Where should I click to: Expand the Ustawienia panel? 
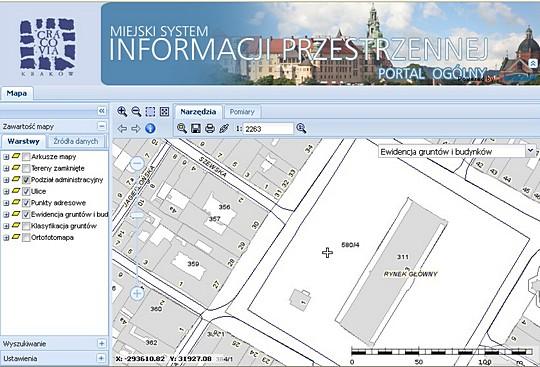101,358
